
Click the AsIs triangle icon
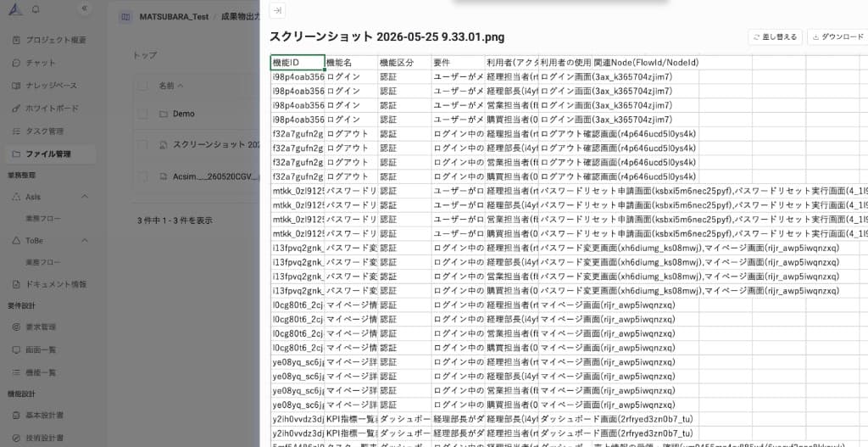(x=16, y=197)
